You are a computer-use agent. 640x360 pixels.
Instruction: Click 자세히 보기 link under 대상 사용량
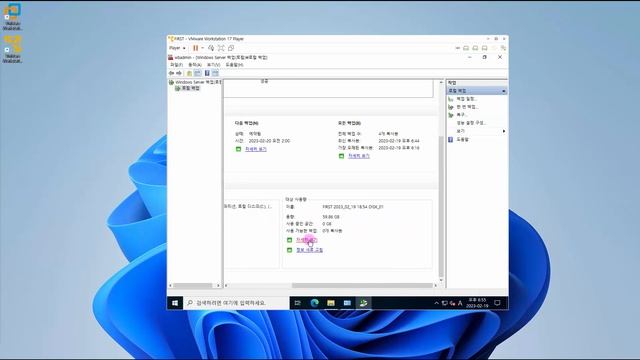(307, 240)
